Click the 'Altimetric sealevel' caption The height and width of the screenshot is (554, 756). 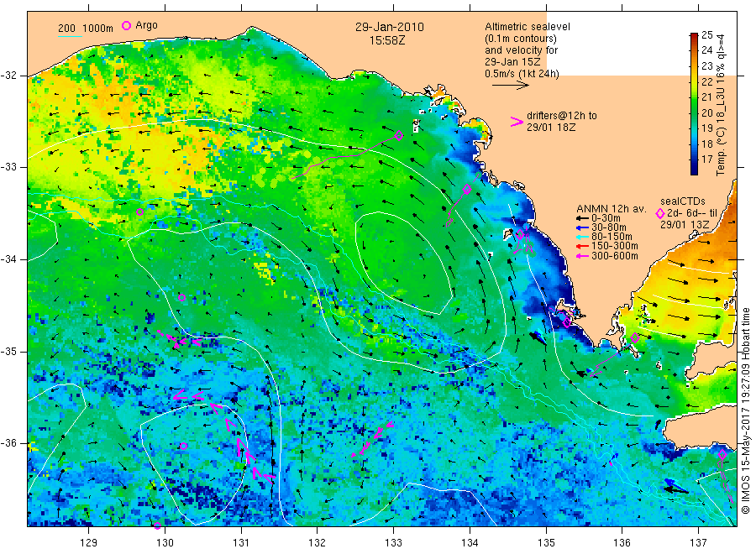click(x=528, y=27)
